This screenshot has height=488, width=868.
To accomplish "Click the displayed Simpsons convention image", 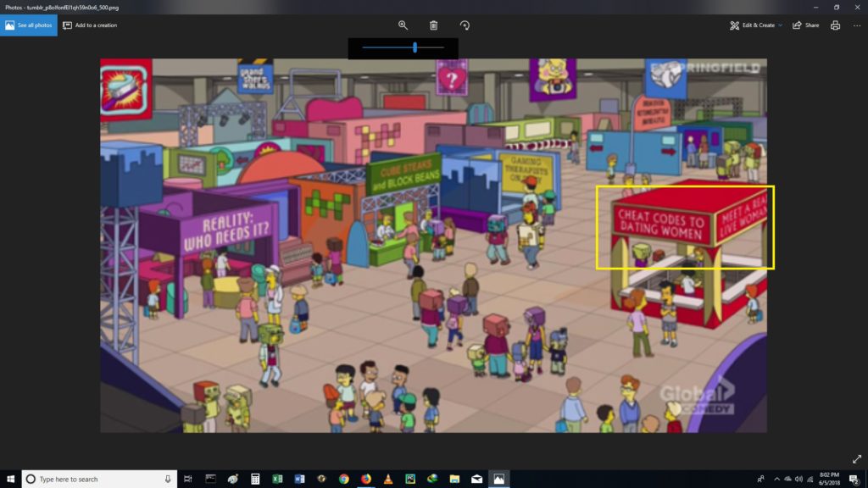I will pyautogui.click(x=433, y=245).
